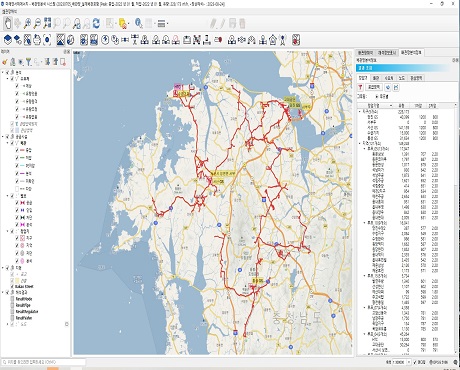460x370 pixels.
Task: Activate the zoom out magnifier tool
Action: click(37, 23)
